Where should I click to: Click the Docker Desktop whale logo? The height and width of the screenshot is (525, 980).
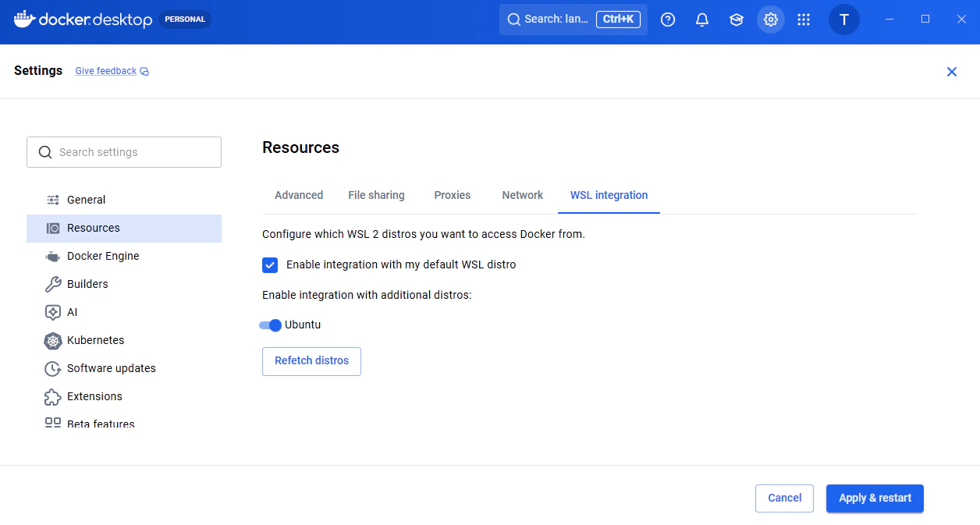tap(25, 19)
